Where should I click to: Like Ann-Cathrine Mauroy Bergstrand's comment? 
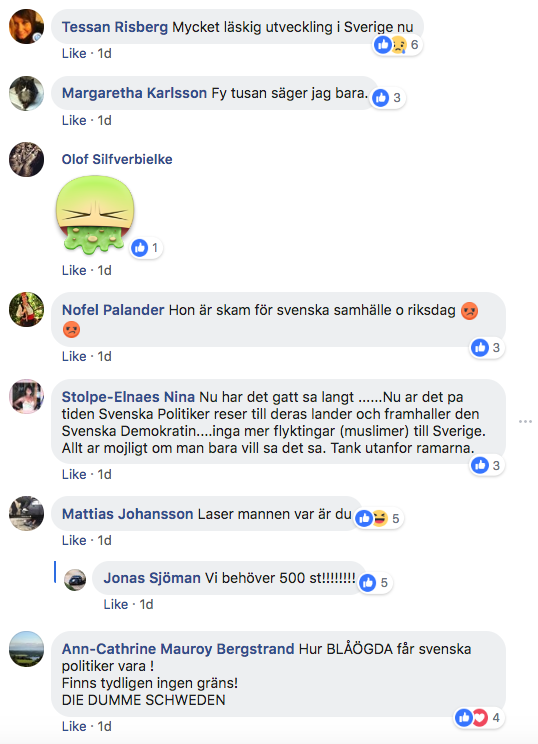[x=74, y=726]
